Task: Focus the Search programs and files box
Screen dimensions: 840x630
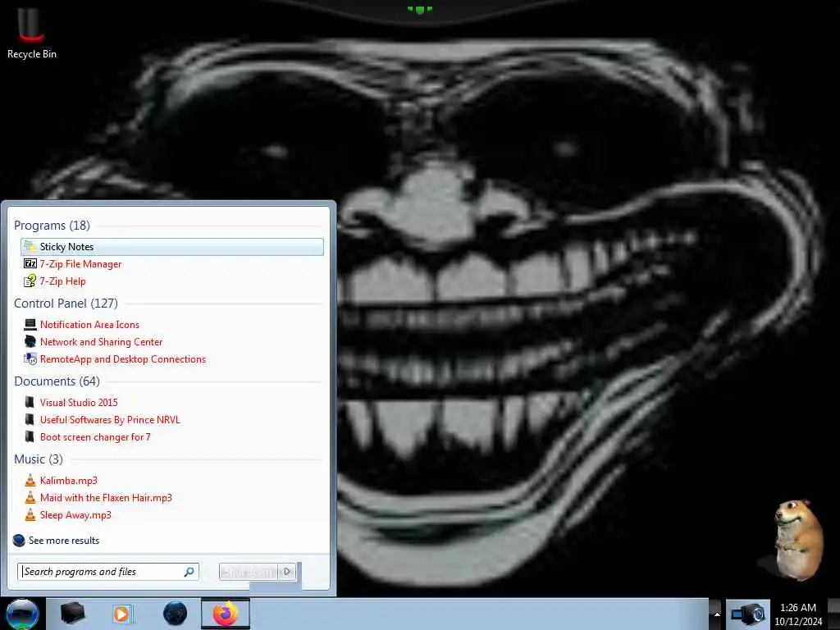Action: (107, 572)
